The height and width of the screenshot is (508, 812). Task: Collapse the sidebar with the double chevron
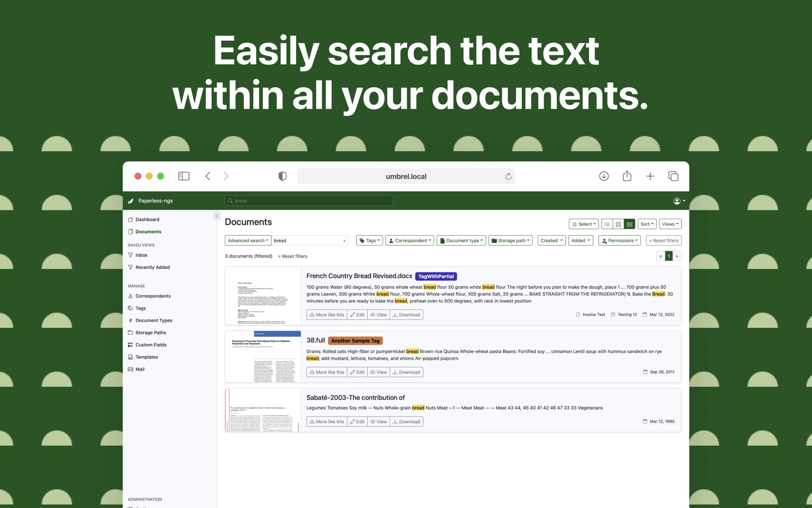point(217,216)
